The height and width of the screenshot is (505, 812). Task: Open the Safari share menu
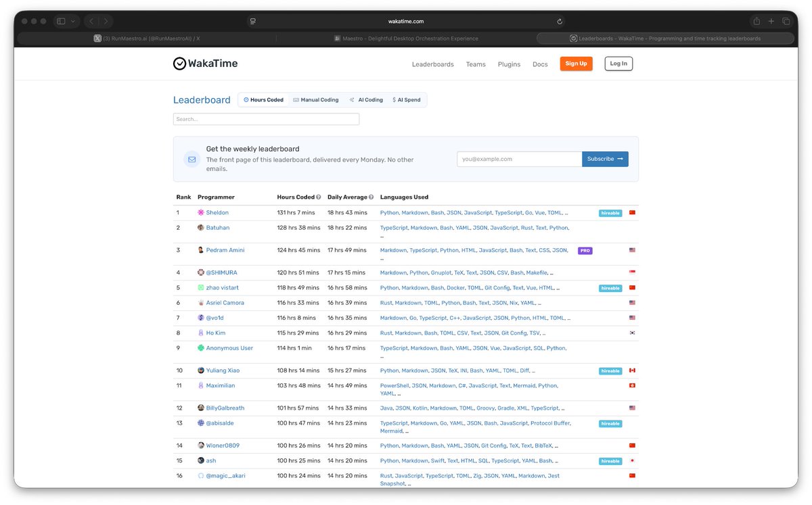(757, 22)
